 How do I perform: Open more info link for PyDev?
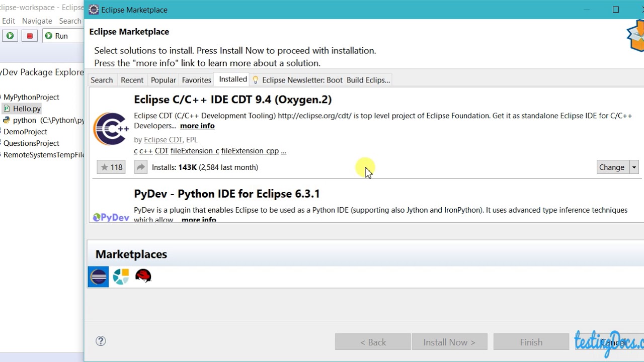pyautogui.click(x=199, y=220)
